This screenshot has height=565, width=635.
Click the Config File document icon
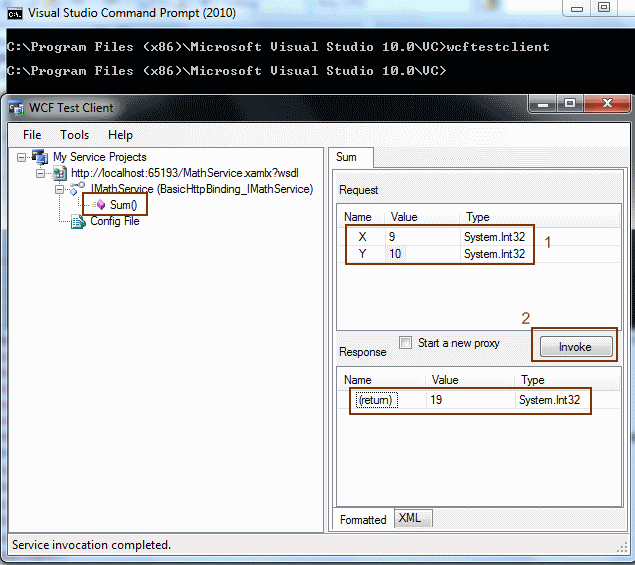78,221
